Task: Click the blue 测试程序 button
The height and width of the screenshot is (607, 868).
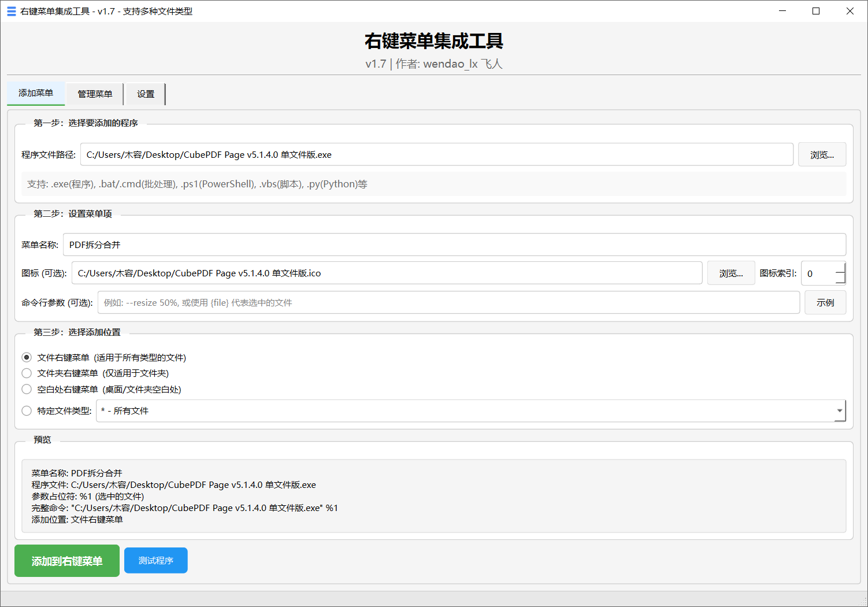Action: click(x=155, y=560)
